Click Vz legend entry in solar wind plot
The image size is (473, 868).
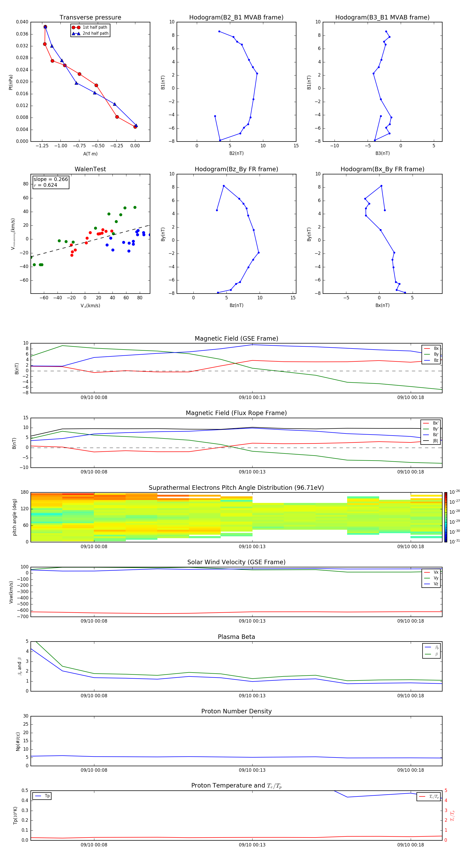[x=431, y=584]
